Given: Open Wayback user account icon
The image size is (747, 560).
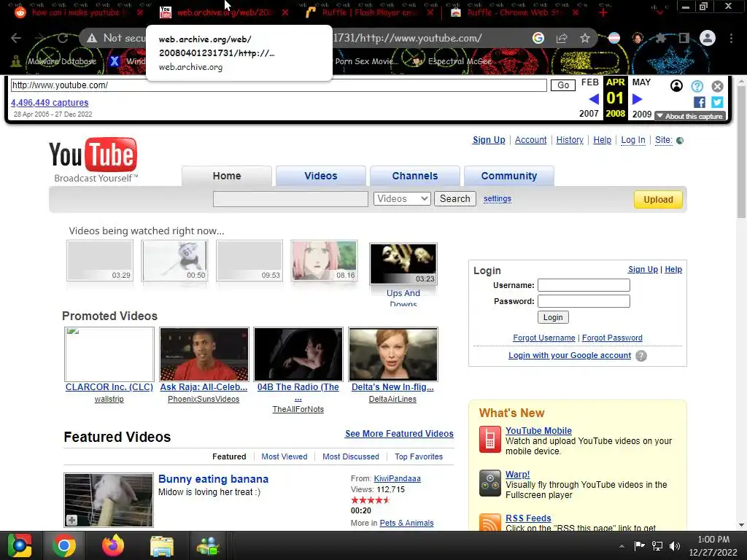Looking at the screenshot, I should [676, 86].
